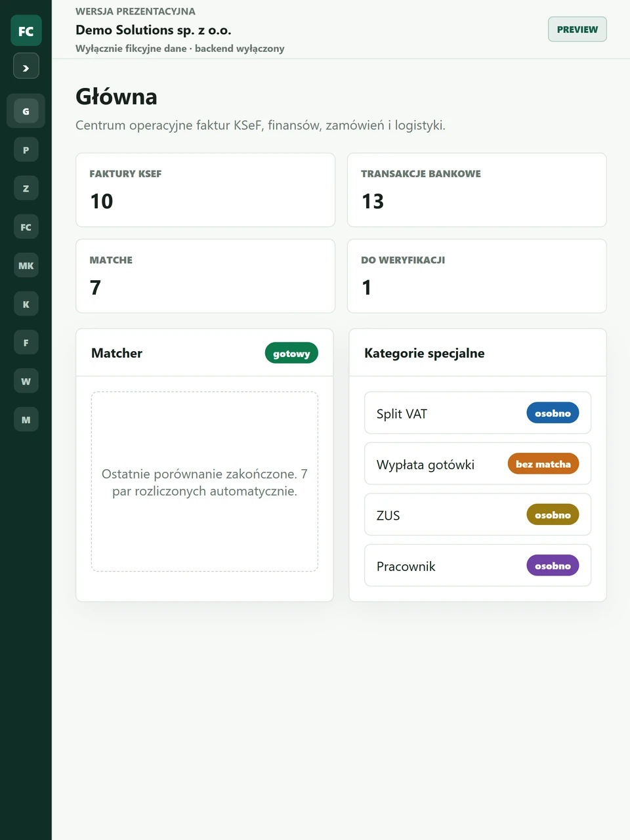This screenshot has height=840, width=630.
Task: Click the FC logo in the sidebar header
Action: (26, 31)
